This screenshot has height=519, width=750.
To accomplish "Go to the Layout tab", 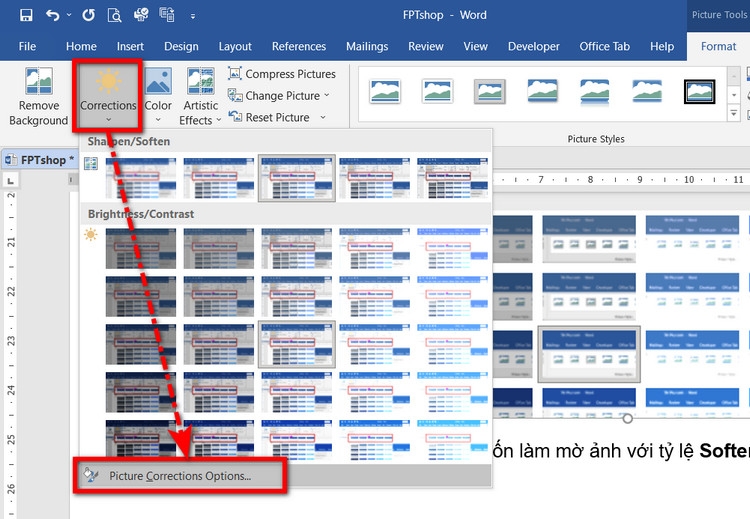I will (x=235, y=46).
